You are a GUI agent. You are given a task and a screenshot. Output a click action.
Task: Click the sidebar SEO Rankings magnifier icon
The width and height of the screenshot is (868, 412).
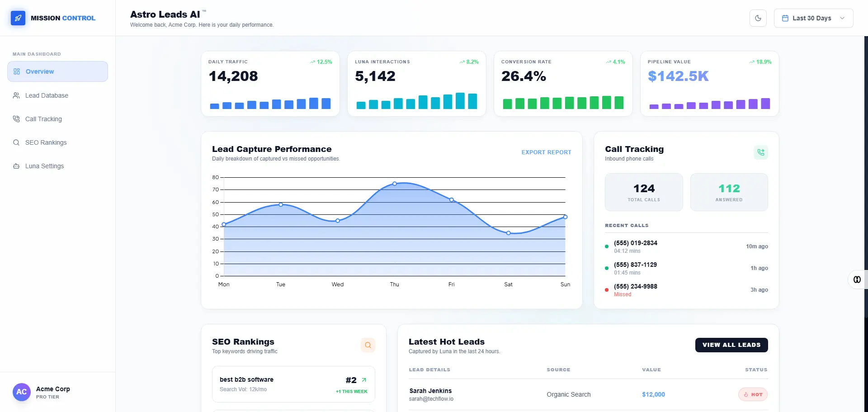(x=16, y=142)
